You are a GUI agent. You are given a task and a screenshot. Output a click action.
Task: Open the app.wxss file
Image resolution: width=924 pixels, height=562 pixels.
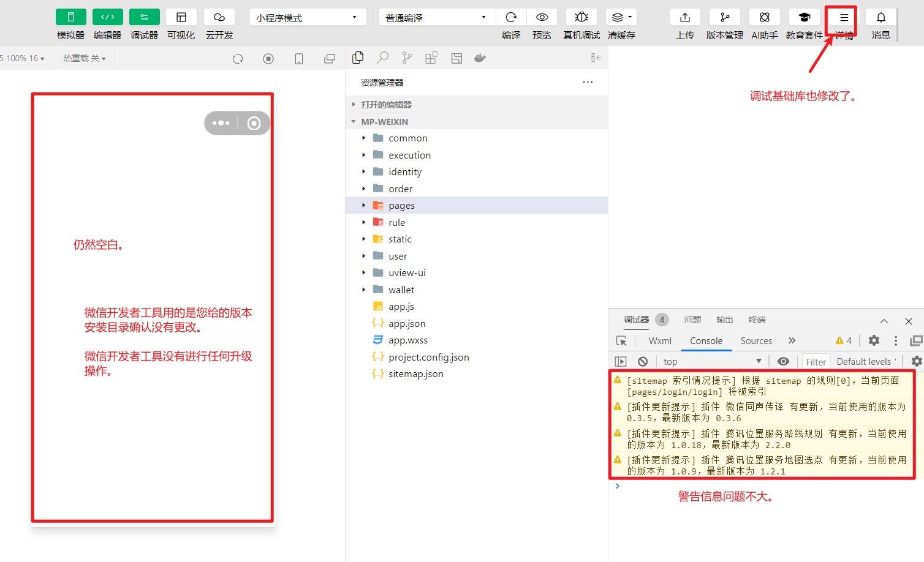point(477,340)
